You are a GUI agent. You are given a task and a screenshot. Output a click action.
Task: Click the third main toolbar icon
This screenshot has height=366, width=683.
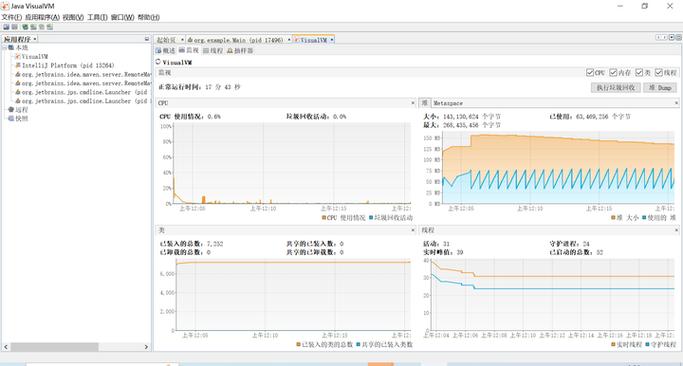coord(25,27)
